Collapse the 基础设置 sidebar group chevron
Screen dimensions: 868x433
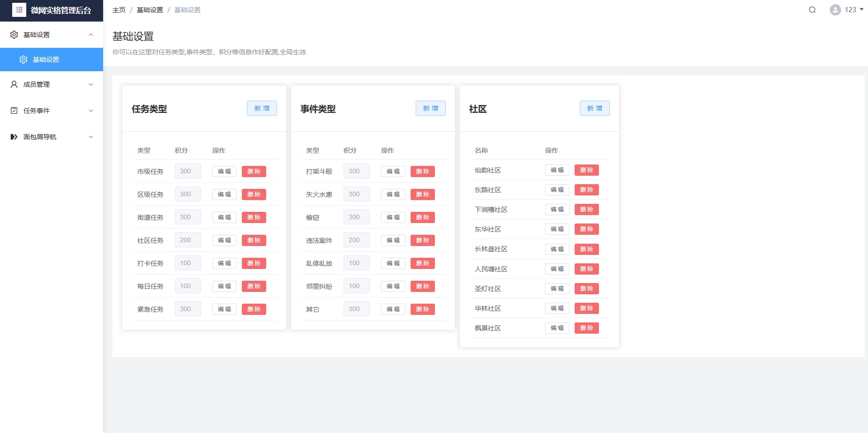[91, 35]
